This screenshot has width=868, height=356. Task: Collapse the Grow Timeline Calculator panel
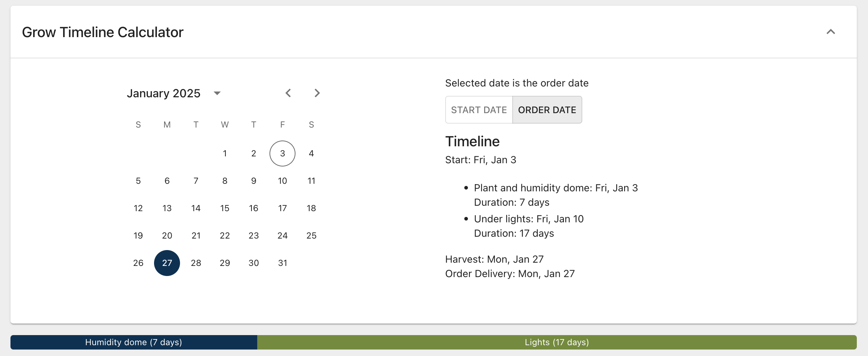[830, 32]
